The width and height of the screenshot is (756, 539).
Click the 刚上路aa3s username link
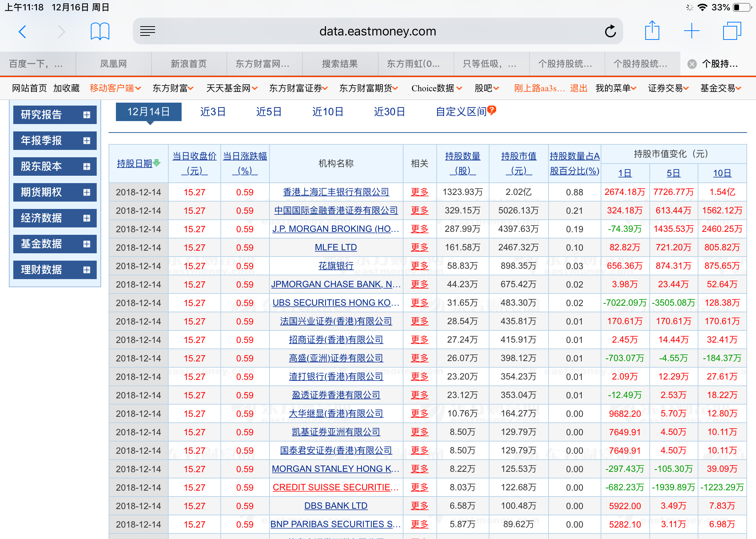point(539,88)
